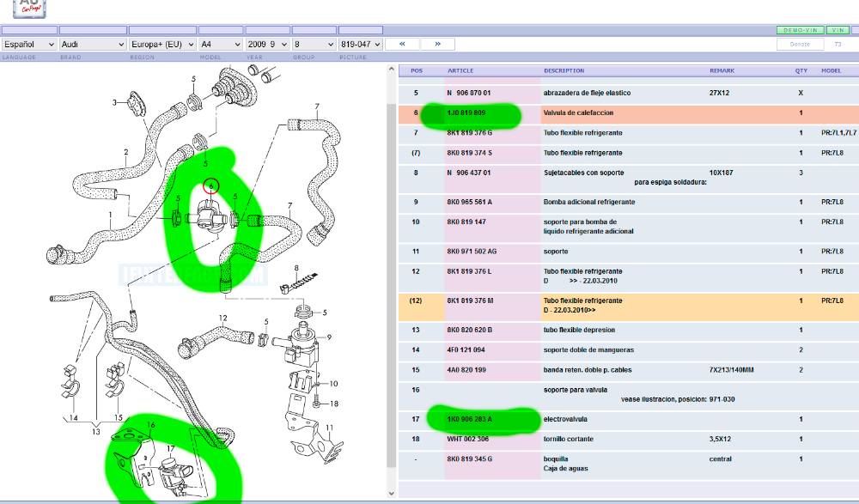
Task: Click 'tubo flexible depresion' description
Action: [579, 330]
